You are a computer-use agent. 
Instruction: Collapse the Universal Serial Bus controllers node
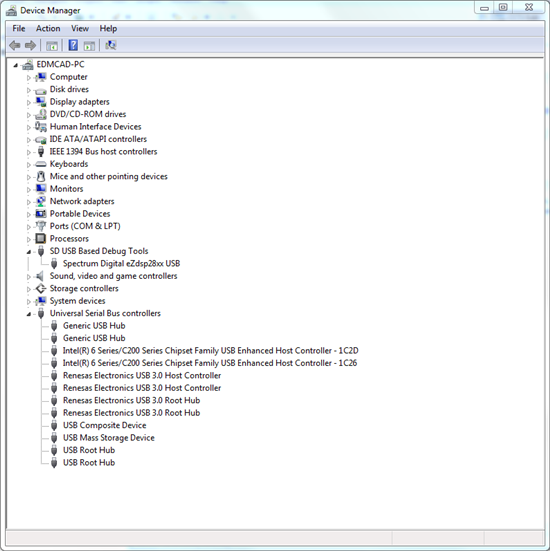pos(29,314)
